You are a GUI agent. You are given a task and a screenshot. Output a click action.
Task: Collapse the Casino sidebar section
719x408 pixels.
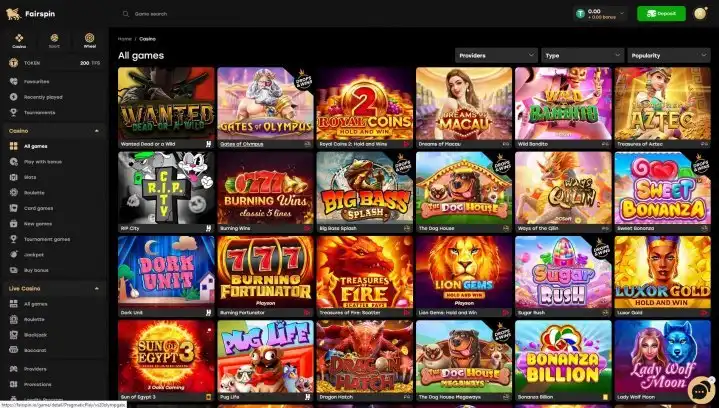point(97,131)
